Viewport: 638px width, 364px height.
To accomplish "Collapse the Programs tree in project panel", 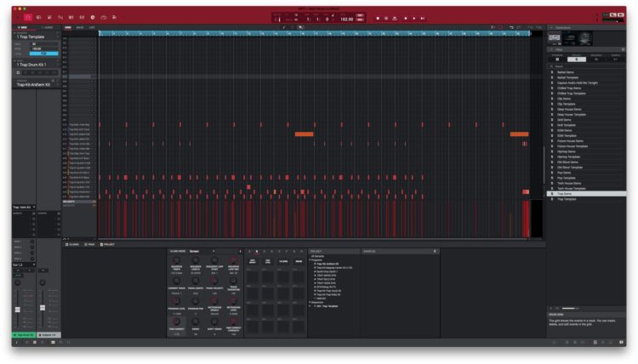I will click(310, 260).
